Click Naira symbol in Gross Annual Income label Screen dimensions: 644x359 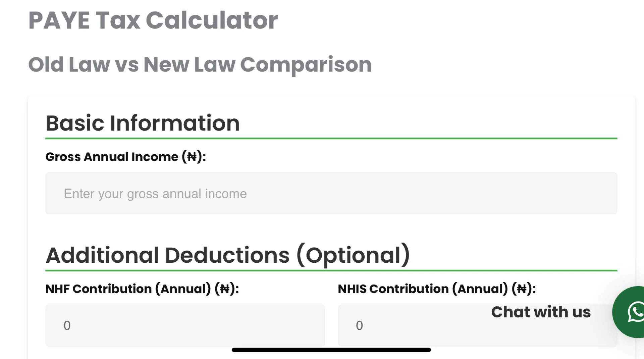192,157
